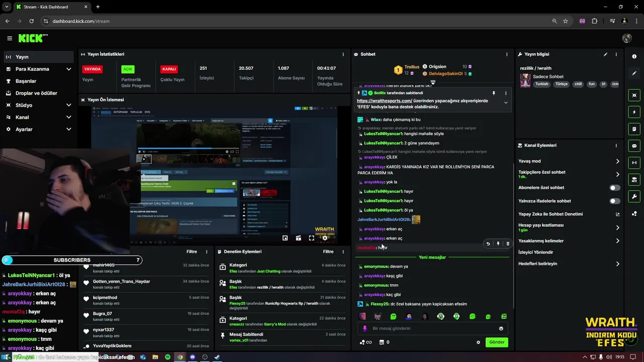
Task: Toggle the chat bubble panel icon
Action: [x=634, y=146]
